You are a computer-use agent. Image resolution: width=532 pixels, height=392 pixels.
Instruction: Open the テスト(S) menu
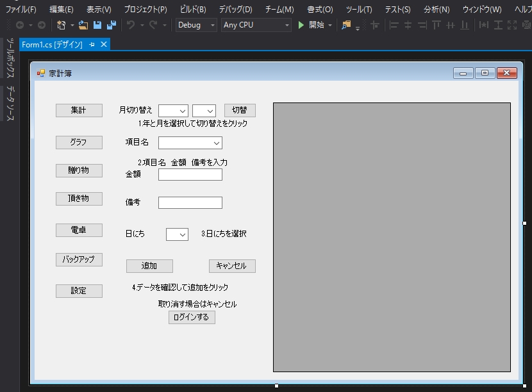pyautogui.click(x=397, y=10)
